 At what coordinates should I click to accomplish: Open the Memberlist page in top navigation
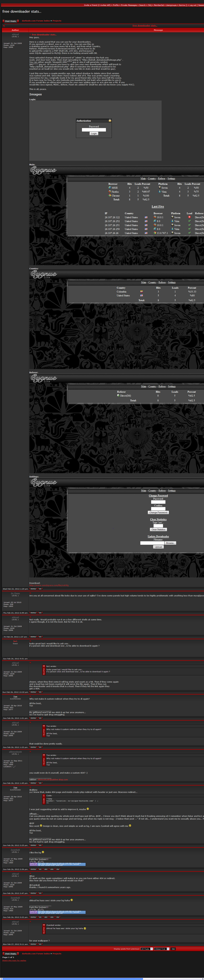pyautogui.click(x=159, y=5)
